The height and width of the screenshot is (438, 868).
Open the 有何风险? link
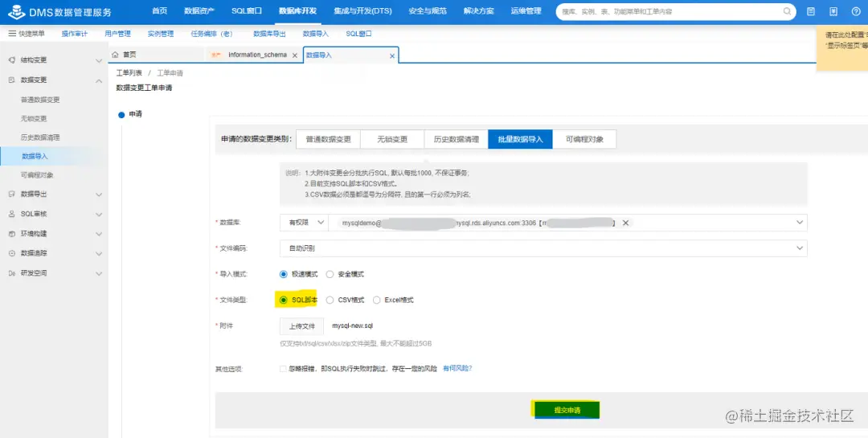pos(457,368)
